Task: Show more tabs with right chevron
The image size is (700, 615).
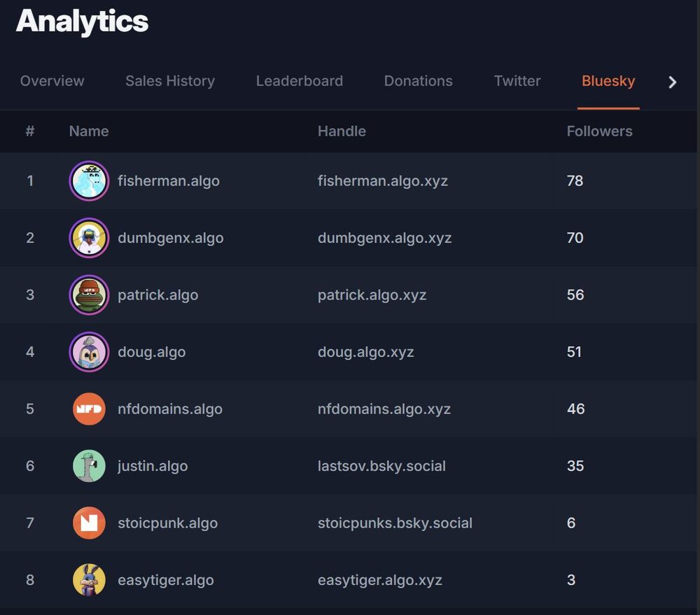Action: 672,82
